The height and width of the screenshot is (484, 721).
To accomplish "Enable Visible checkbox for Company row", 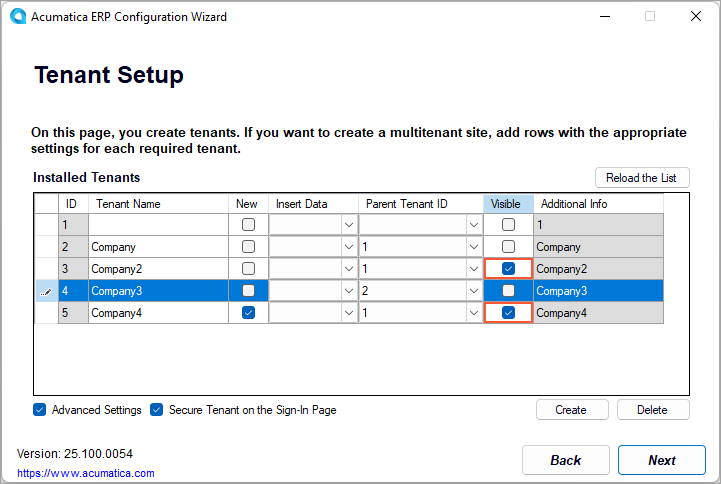I will [508, 247].
